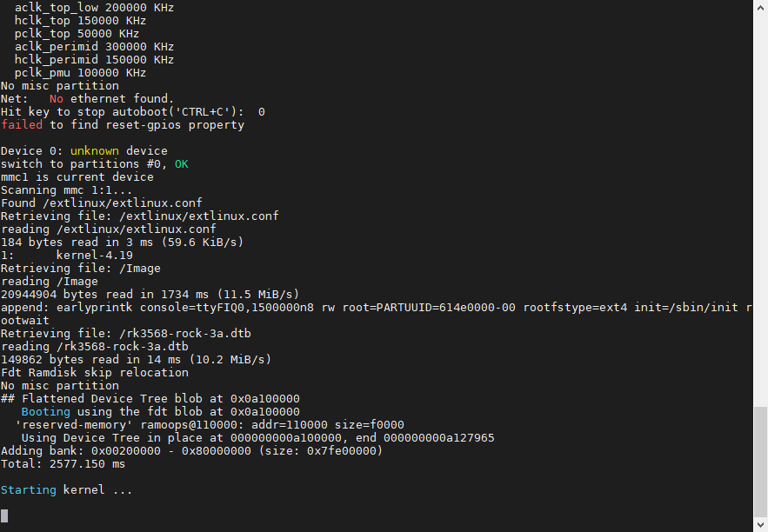Click the blue 'Booting' word
The image size is (768, 532).
click(45, 412)
